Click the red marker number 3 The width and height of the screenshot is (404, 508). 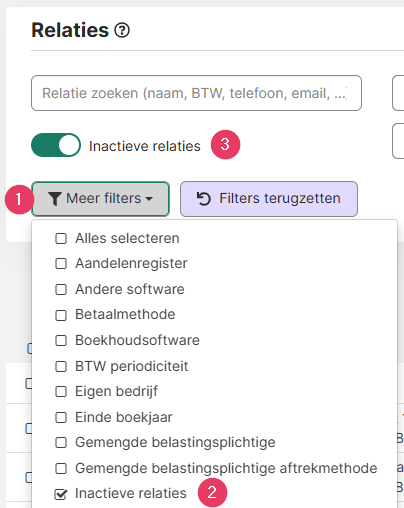225,145
